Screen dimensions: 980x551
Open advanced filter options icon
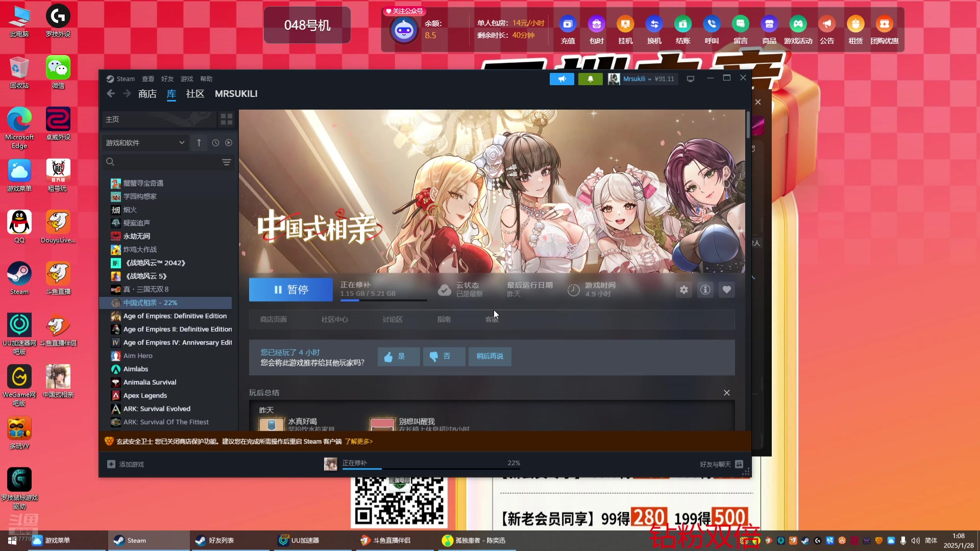coord(227,162)
